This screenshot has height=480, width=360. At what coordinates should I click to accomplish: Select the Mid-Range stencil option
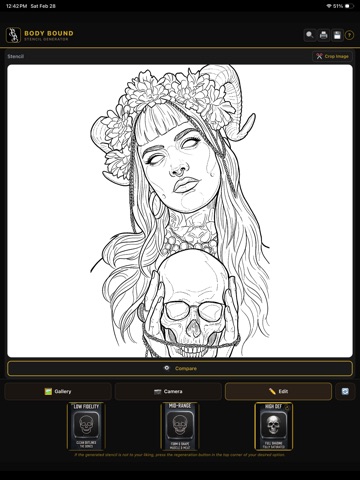[x=180, y=426]
